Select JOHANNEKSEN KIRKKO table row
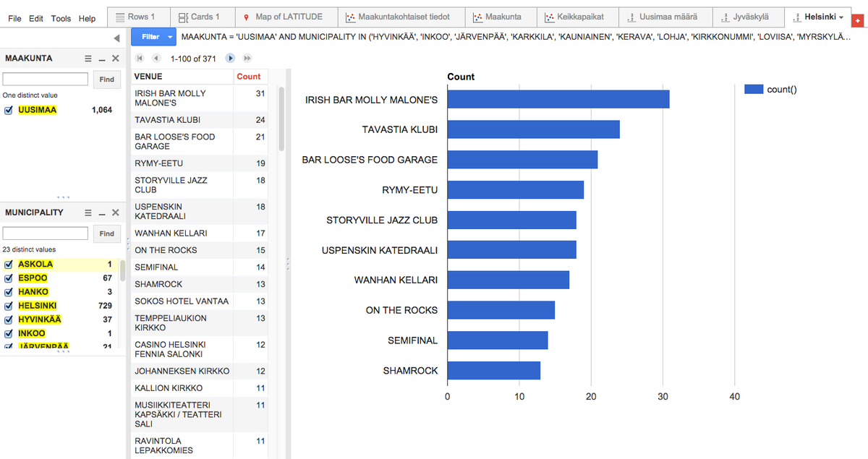 coord(199,371)
